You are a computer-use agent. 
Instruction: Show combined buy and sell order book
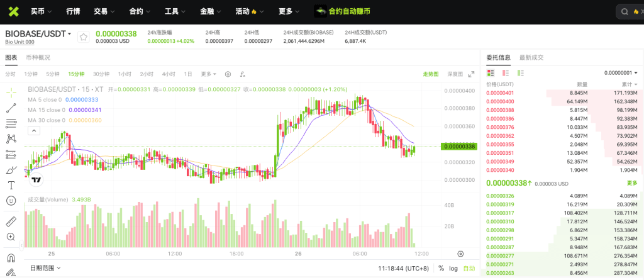490,73
